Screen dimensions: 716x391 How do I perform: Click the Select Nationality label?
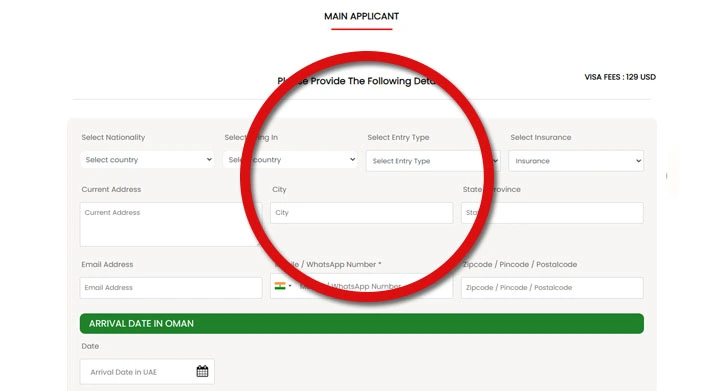113,137
